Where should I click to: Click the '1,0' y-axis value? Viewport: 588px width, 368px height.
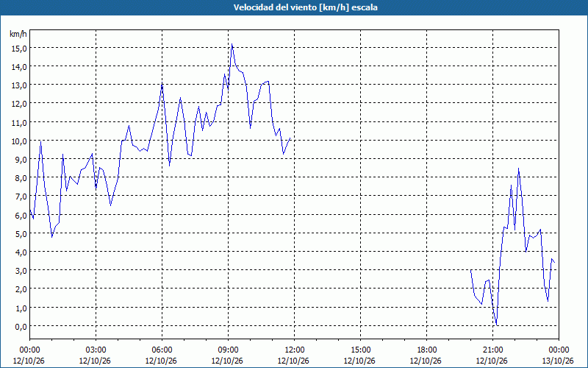22,308
